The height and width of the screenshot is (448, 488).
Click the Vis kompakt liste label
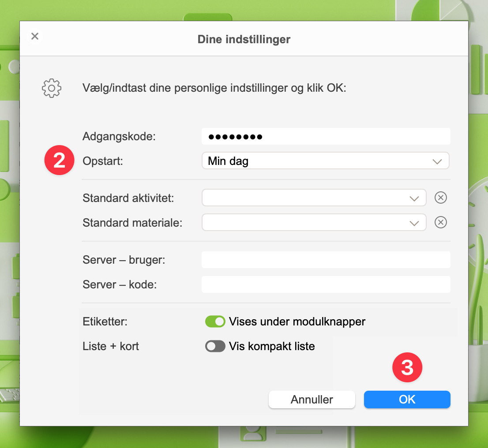(272, 346)
